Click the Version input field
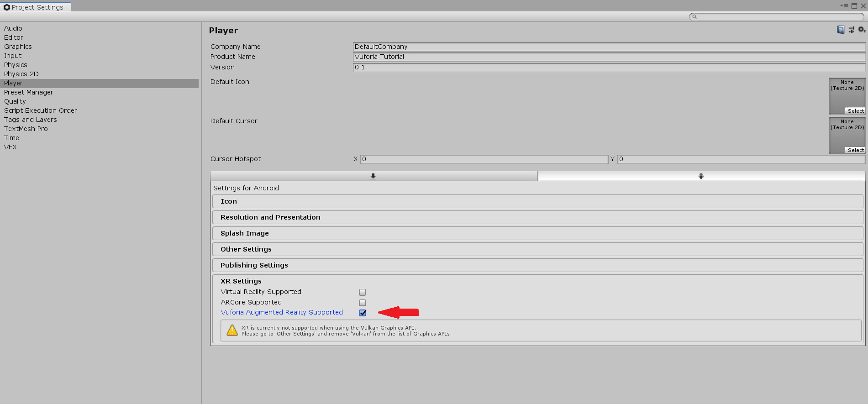868x404 pixels. 609,67
